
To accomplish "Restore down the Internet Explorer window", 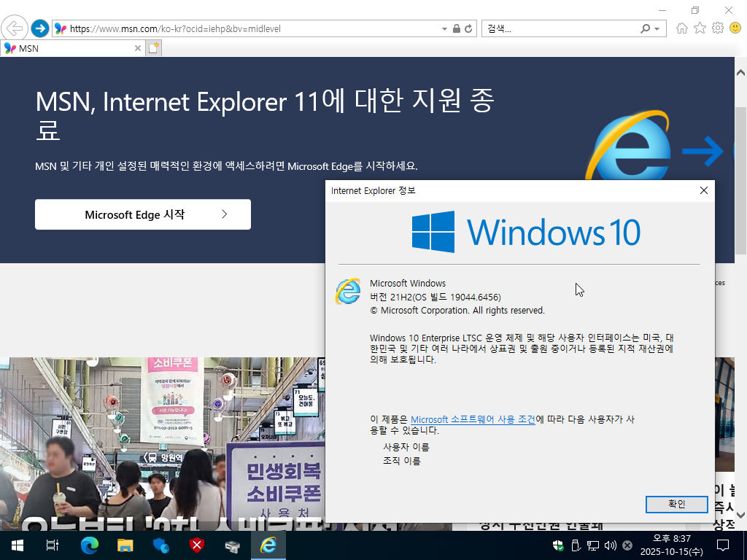I will (695, 10).
